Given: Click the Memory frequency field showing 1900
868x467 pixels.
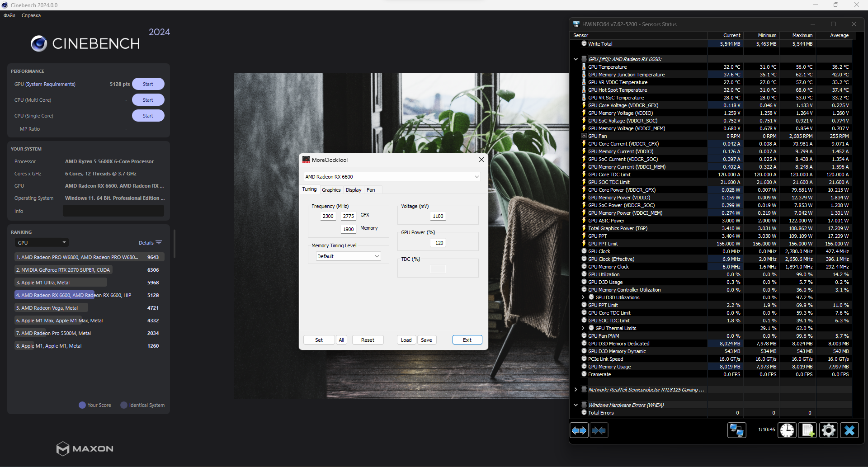Looking at the screenshot, I should 348,229.
